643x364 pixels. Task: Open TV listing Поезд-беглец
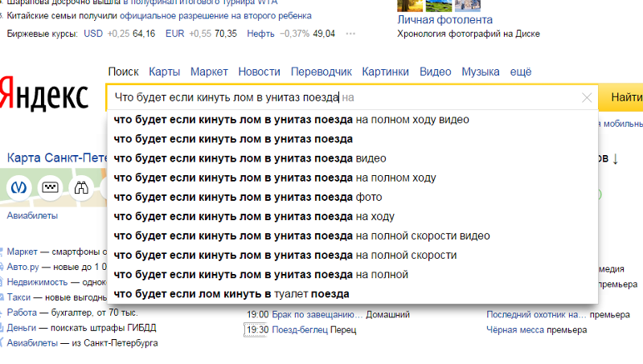pyautogui.click(x=300, y=330)
